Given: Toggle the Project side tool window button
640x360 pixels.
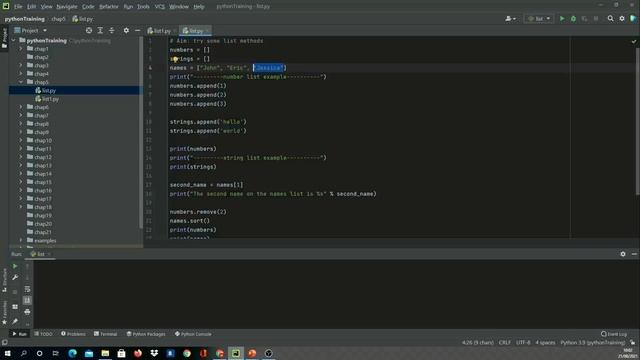Looking at the screenshot, I should point(4,38).
